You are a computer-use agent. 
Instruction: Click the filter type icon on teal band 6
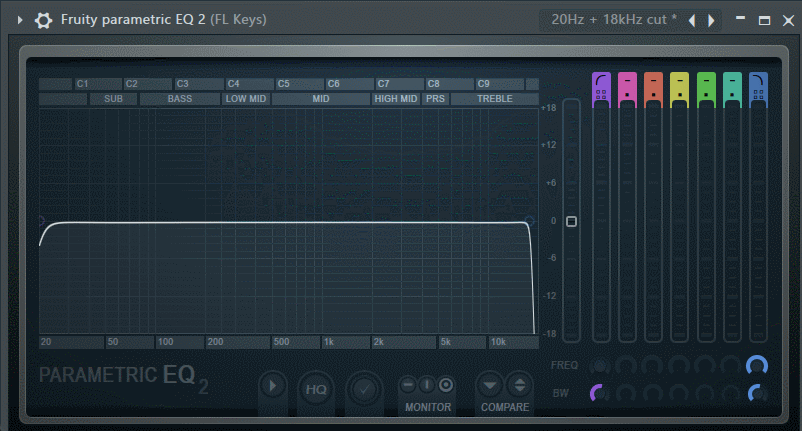(x=732, y=81)
